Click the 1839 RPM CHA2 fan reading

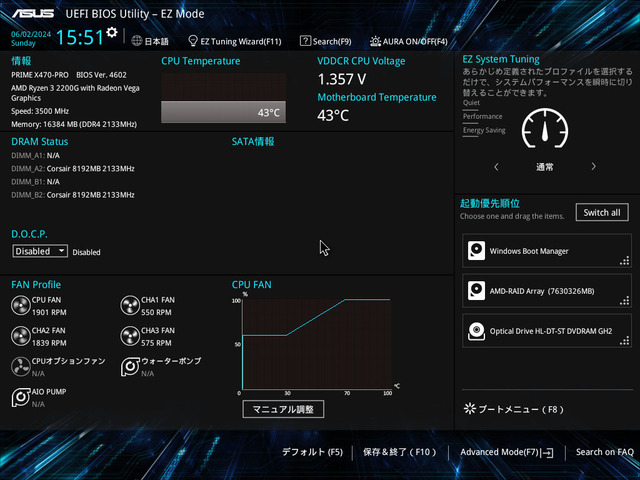pyautogui.click(x=49, y=343)
